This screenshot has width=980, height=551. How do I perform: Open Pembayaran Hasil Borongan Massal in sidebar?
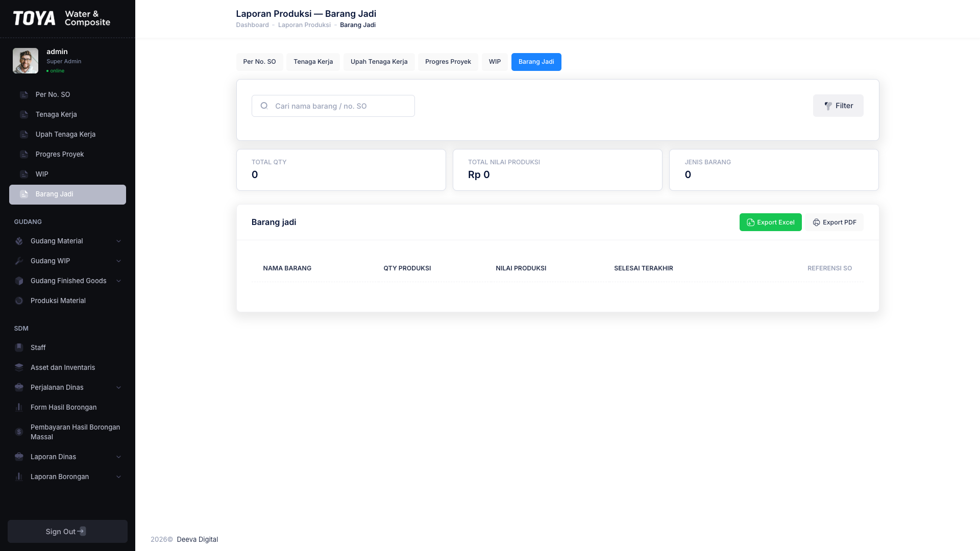point(67,432)
